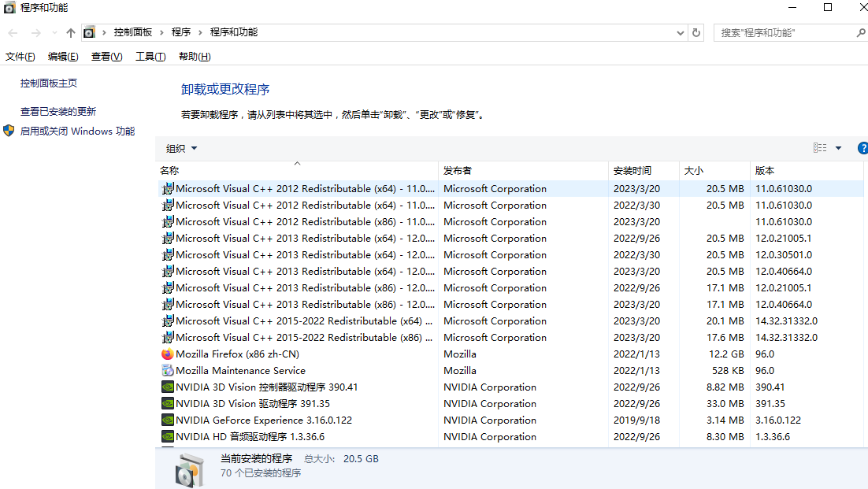Open the 工具(T) menu
This screenshot has width=868, height=489.
[150, 57]
